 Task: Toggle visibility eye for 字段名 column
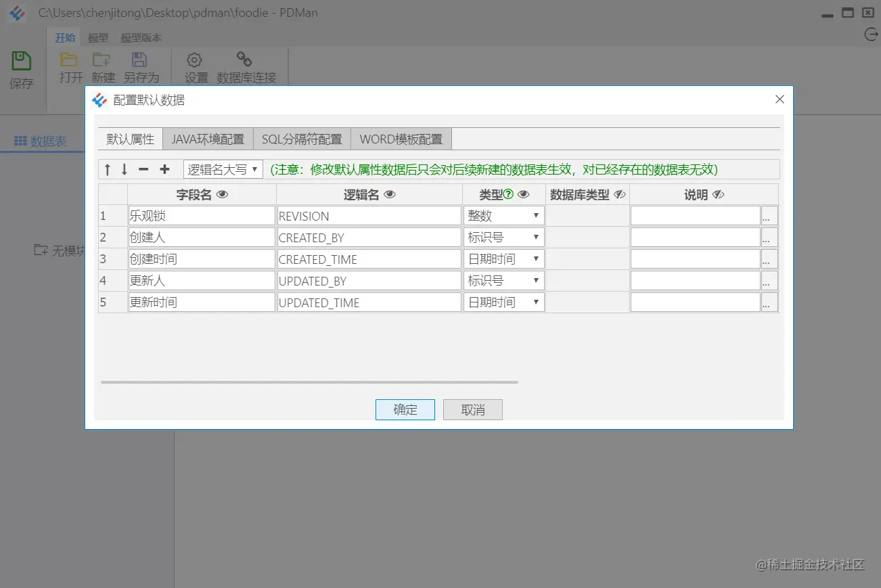[x=223, y=195]
